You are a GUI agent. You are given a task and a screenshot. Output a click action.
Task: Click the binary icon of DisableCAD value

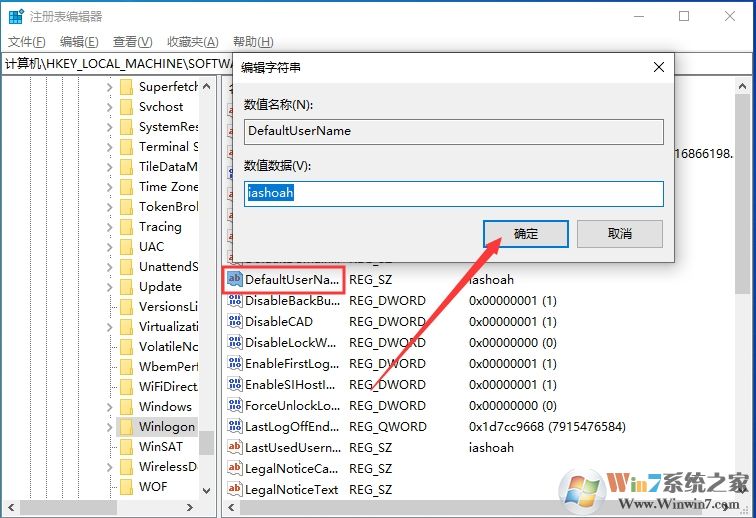pyautogui.click(x=235, y=321)
